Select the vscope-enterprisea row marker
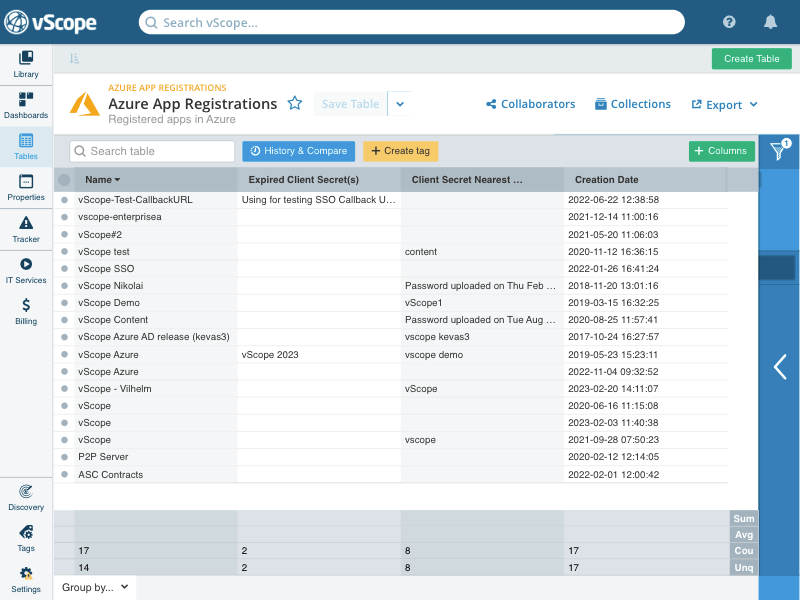 [x=64, y=217]
